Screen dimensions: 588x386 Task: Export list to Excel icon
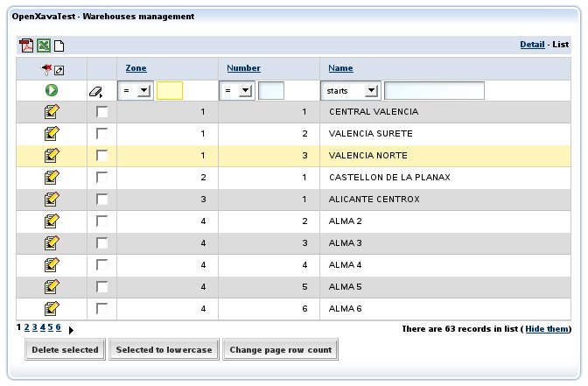[x=43, y=46]
